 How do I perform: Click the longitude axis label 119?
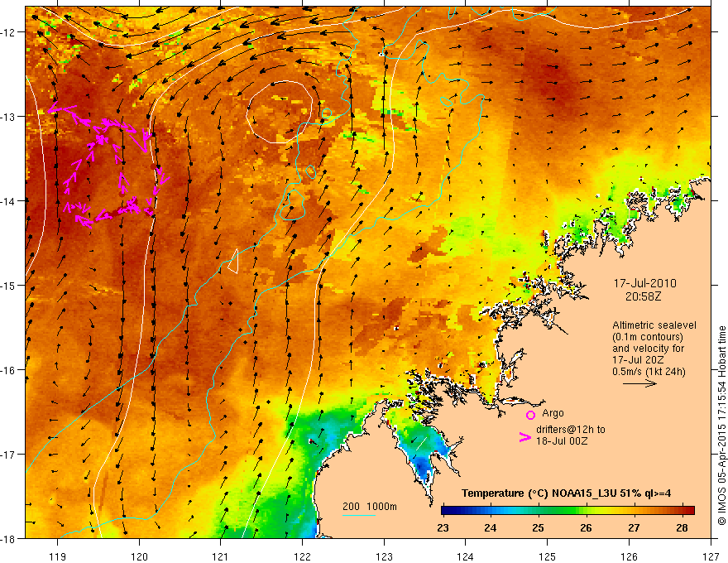pyautogui.click(x=58, y=556)
